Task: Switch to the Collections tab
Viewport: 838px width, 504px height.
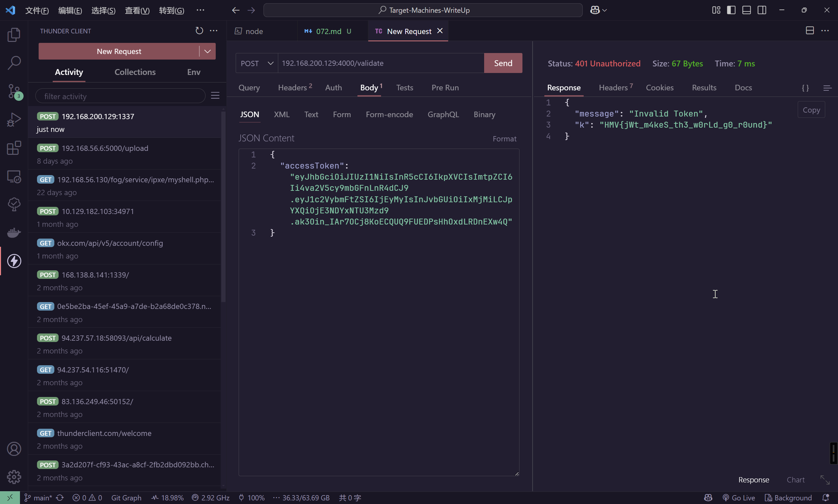Action: coord(135,72)
